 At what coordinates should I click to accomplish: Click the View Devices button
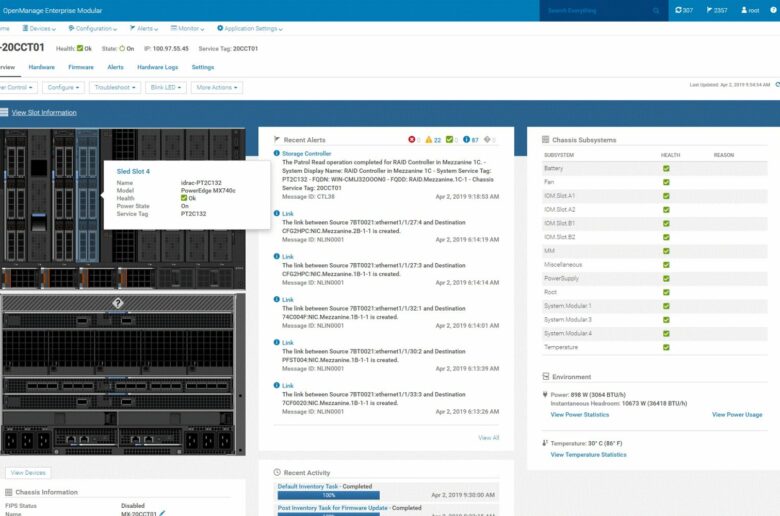[28, 473]
